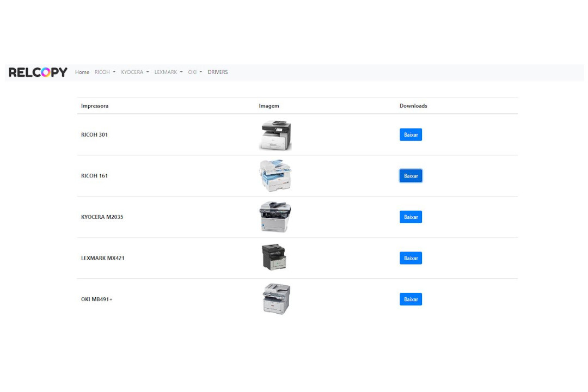Click the "Impressora" column header

click(x=95, y=106)
